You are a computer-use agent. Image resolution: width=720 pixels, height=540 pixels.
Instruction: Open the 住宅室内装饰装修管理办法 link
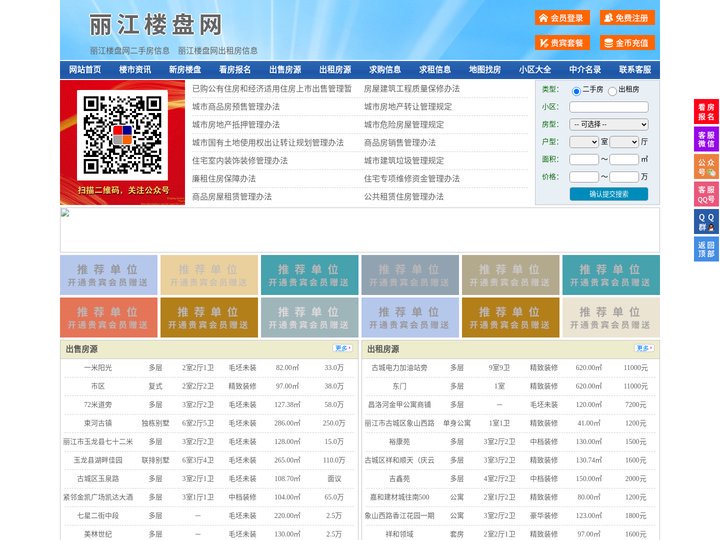tap(240, 161)
